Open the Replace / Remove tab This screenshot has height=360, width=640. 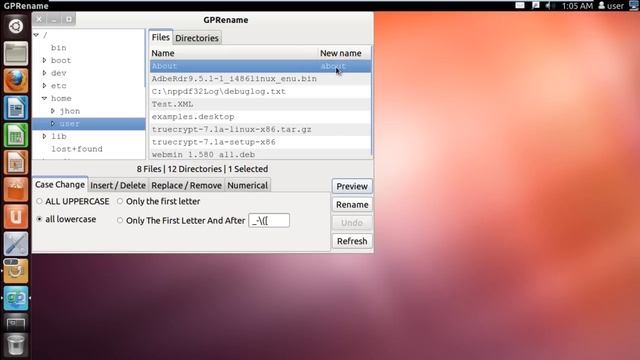pos(187,185)
